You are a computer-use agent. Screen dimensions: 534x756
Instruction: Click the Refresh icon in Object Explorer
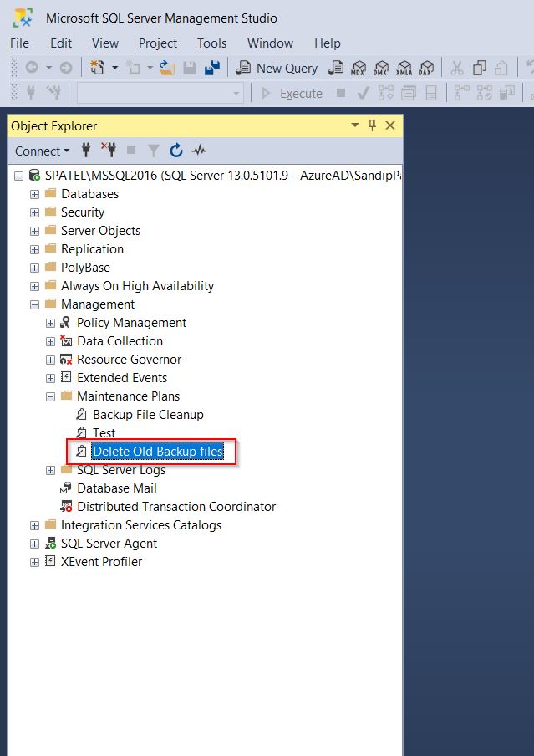[176, 151]
